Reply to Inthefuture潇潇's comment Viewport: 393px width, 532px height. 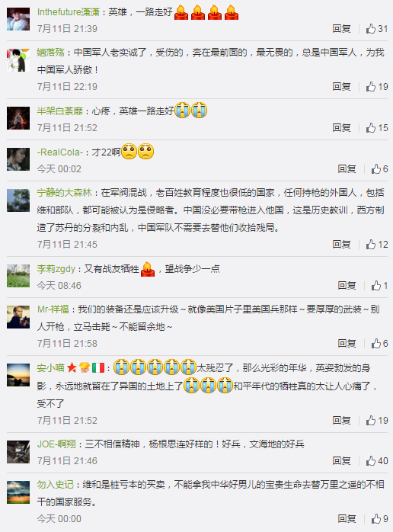point(341,28)
